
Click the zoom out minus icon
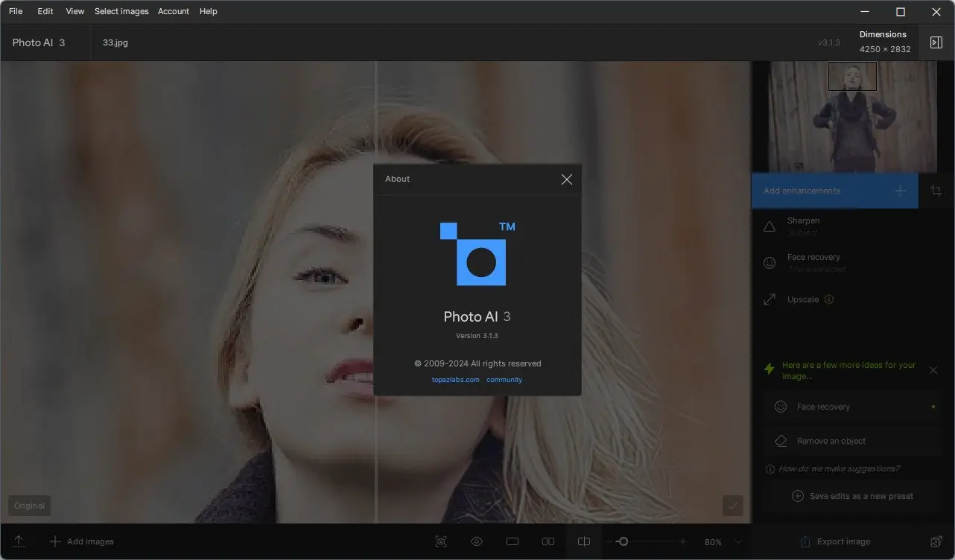click(609, 541)
